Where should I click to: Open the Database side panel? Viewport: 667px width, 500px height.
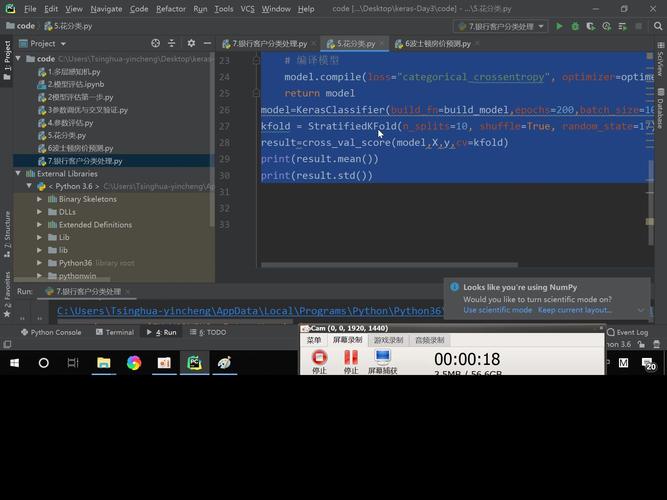coord(661,108)
